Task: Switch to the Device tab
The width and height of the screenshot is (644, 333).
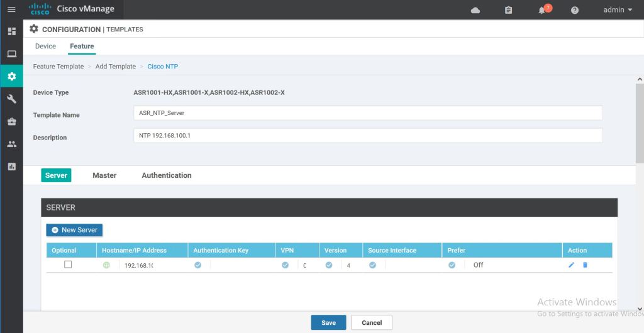Action: pos(45,46)
